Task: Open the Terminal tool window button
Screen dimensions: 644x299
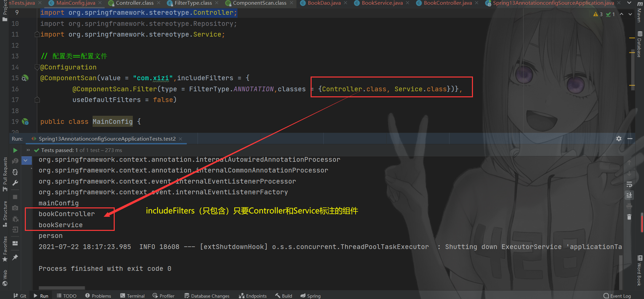Action: [132, 296]
